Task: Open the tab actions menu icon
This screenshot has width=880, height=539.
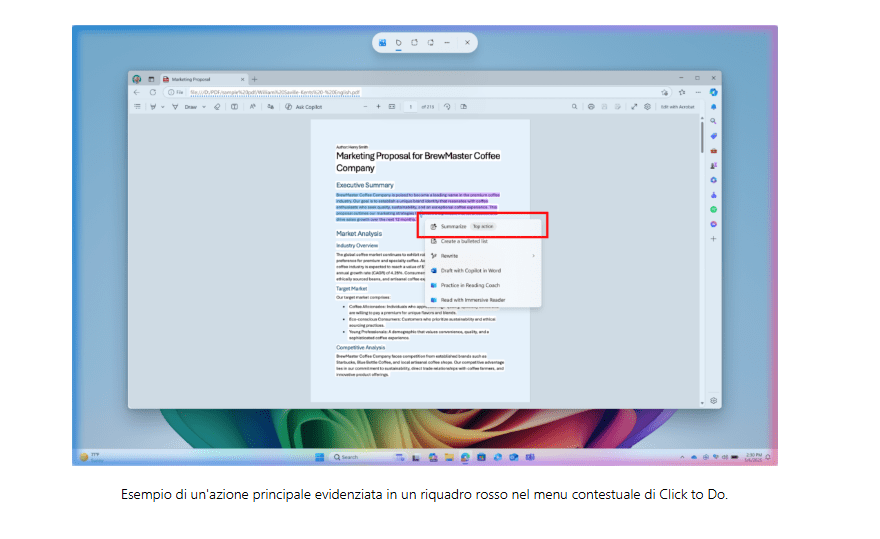Action: [x=151, y=79]
